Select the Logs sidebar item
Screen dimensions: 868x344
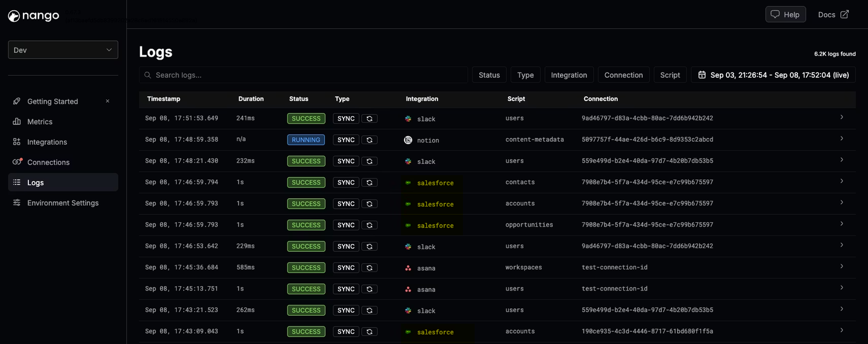(63, 183)
